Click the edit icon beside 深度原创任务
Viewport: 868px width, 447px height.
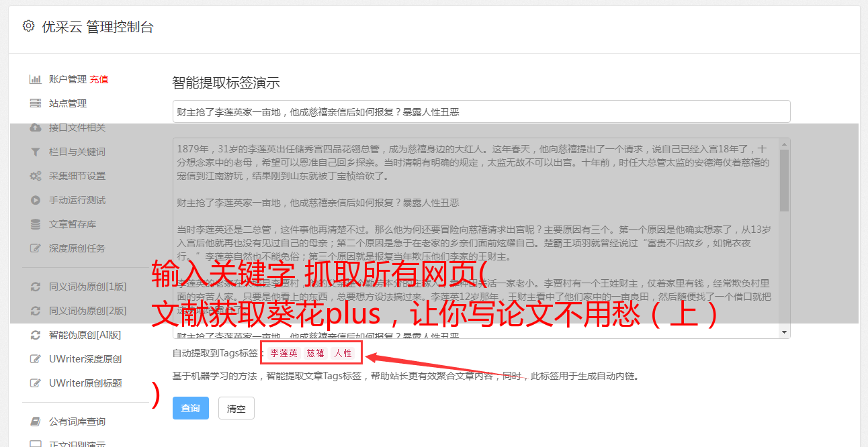click(36, 248)
